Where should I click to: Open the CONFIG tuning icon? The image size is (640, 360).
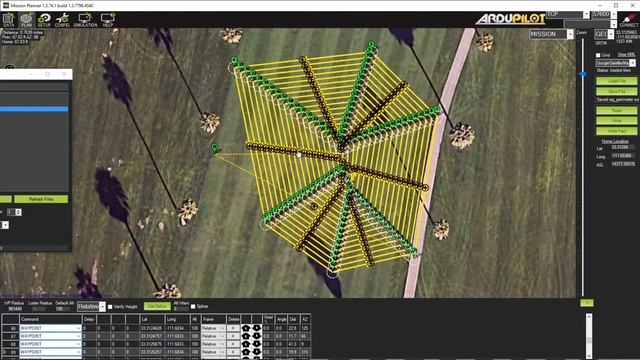62,20
